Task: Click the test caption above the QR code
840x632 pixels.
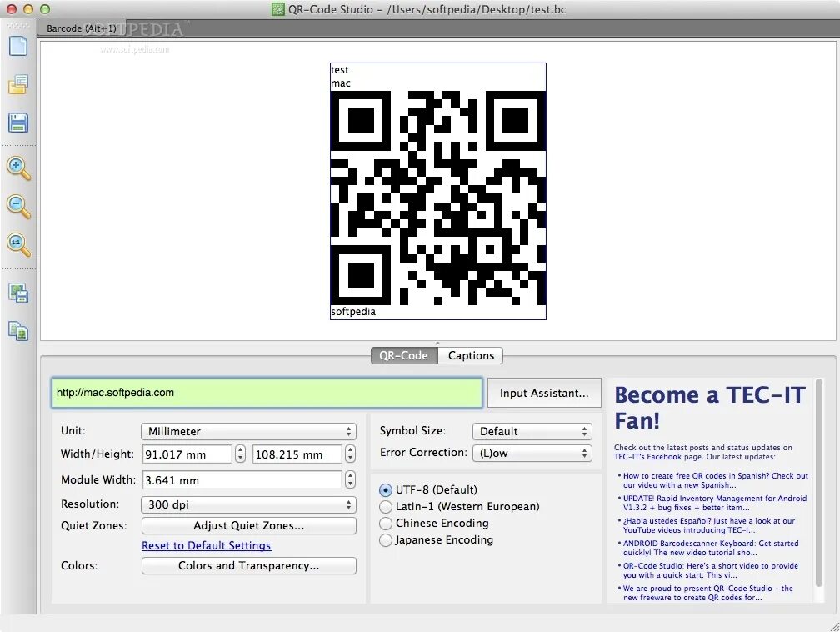Action: (340, 70)
